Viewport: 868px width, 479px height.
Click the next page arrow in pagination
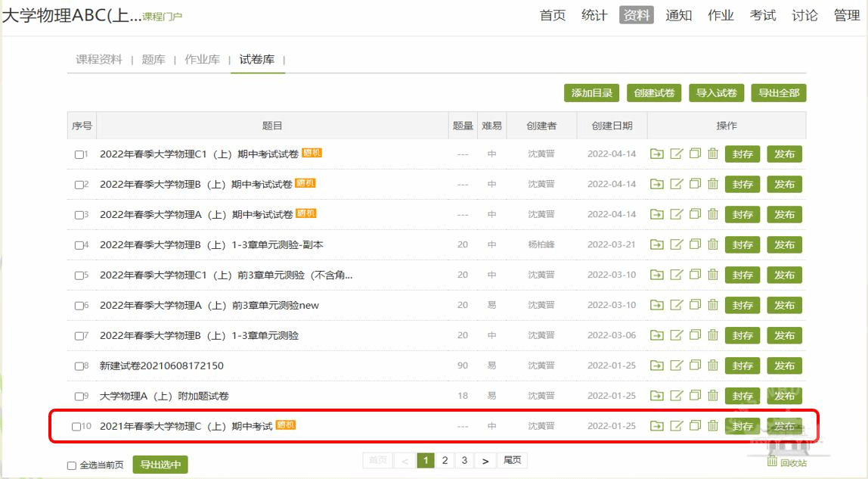(x=485, y=460)
